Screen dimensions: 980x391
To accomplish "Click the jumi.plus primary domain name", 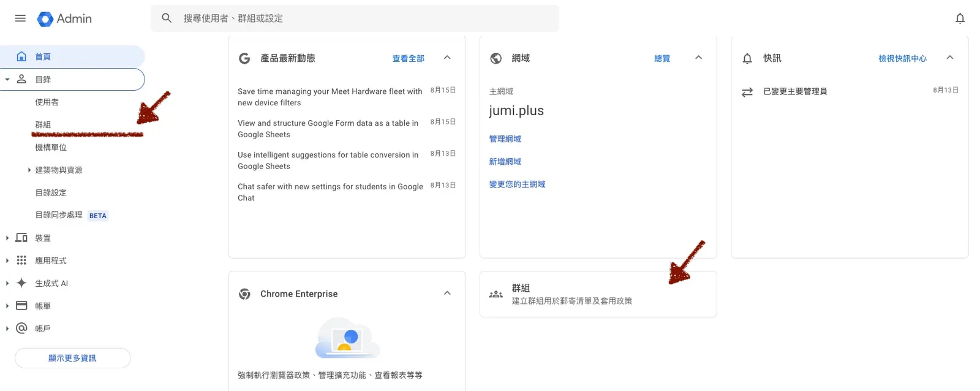I will click(516, 111).
